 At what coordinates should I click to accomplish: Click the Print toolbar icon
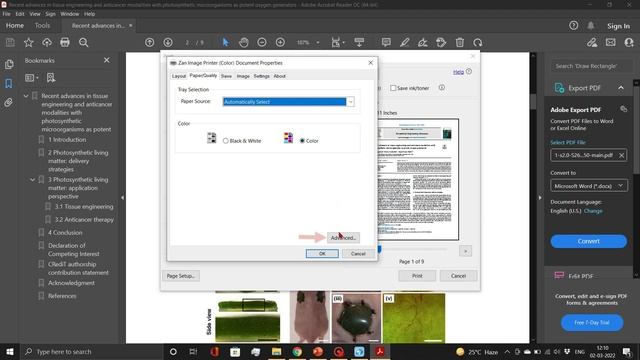(65, 42)
